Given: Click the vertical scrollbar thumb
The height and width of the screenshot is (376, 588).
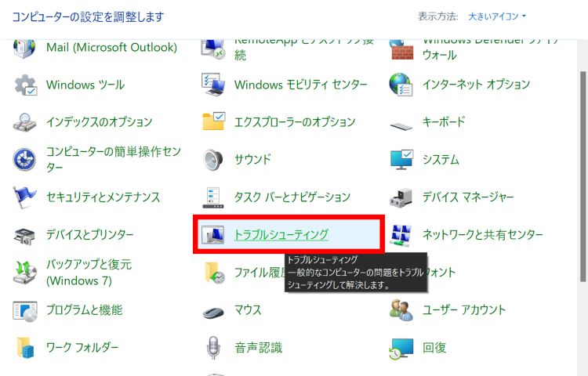Looking at the screenshot, I should [583, 176].
